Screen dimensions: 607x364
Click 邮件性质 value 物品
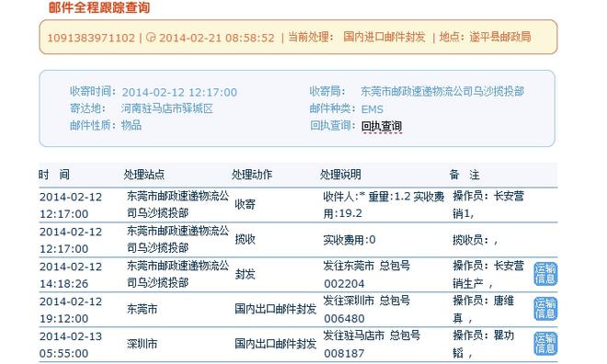point(132,125)
